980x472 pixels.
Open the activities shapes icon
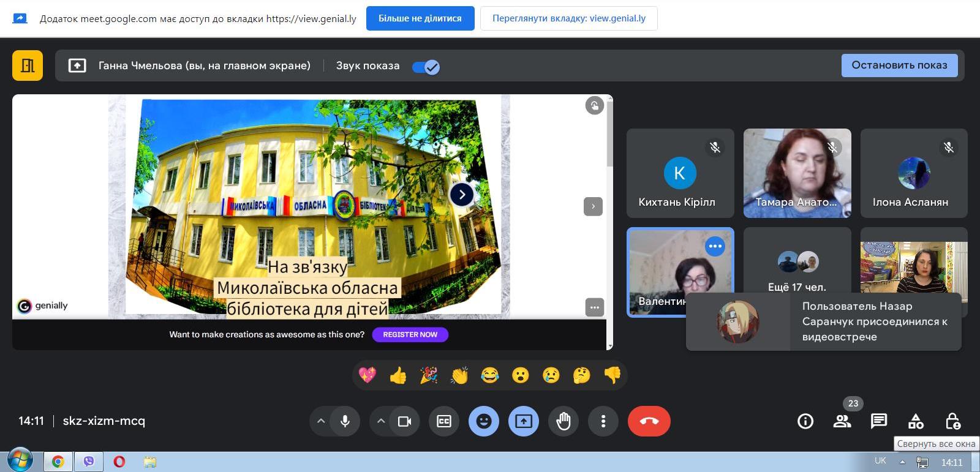click(x=916, y=421)
